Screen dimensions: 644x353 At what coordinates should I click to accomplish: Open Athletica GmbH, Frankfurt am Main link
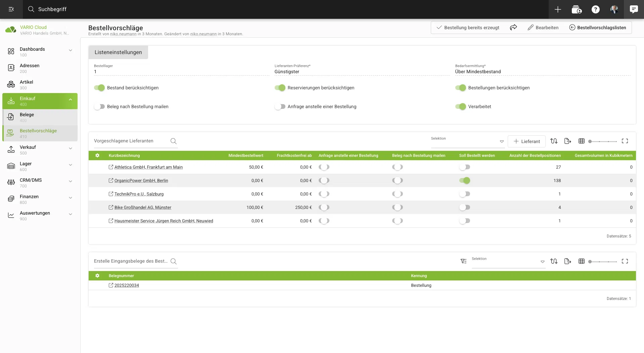pos(148,167)
